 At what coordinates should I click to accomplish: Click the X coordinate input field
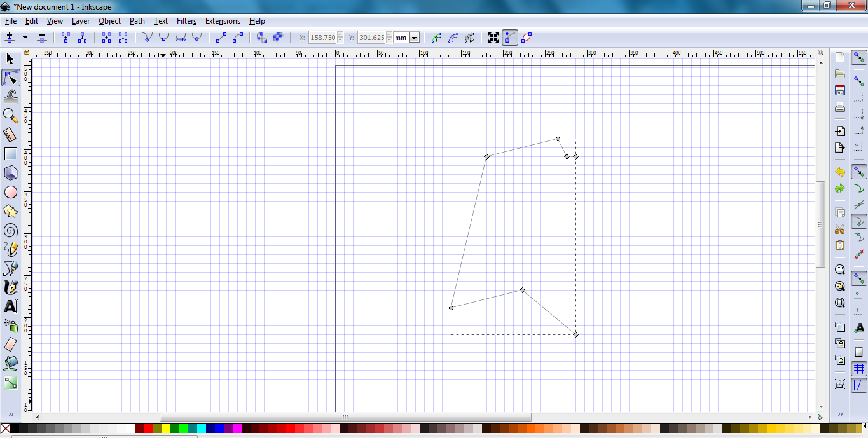tap(322, 38)
